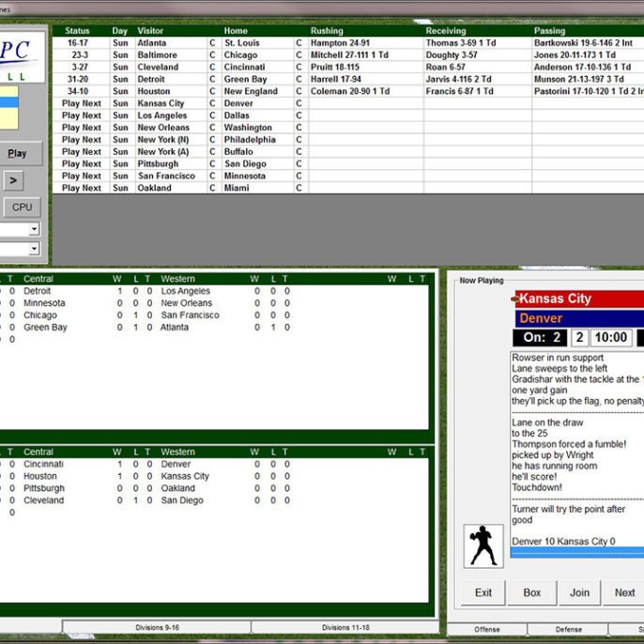Select the Pittsburgh visitor cell
Viewport: 644px width, 644px height.
(171, 164)
